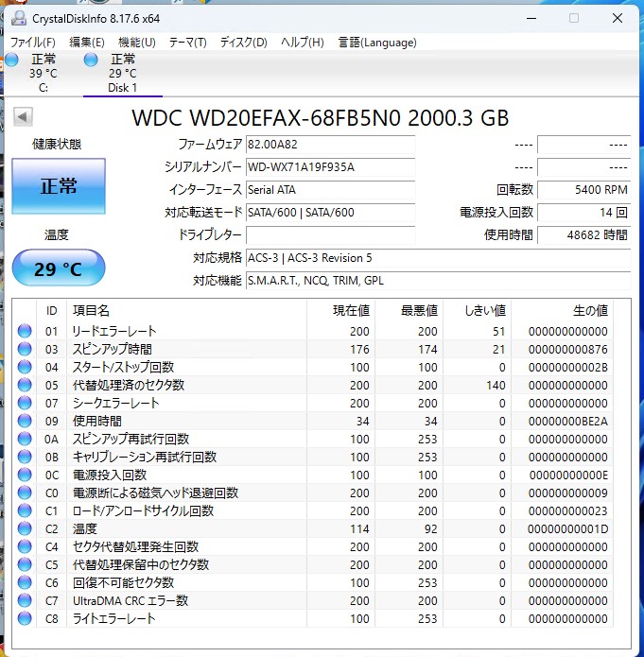Click the UltraDMA CRC エラー数 attribute name
The height and width of the screenshot is (657, 644).
tap(131, 601)
